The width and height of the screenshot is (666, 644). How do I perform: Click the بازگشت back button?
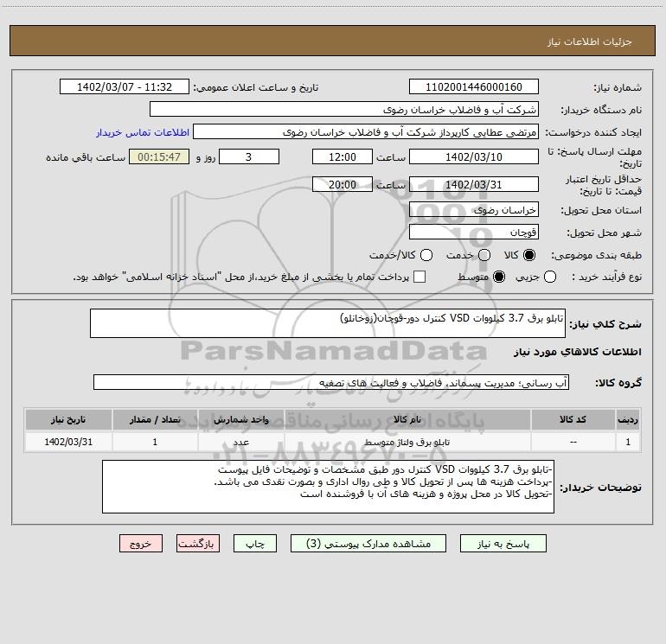(198, 544)
